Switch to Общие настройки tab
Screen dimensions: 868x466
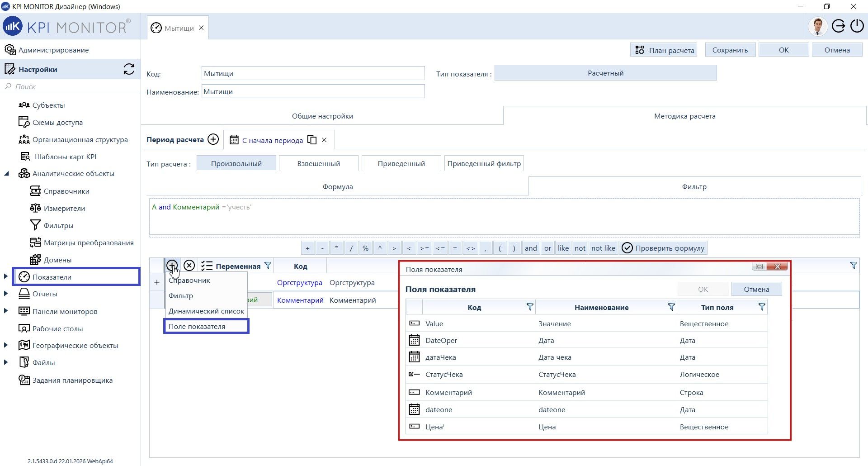(x=322, y=116)
